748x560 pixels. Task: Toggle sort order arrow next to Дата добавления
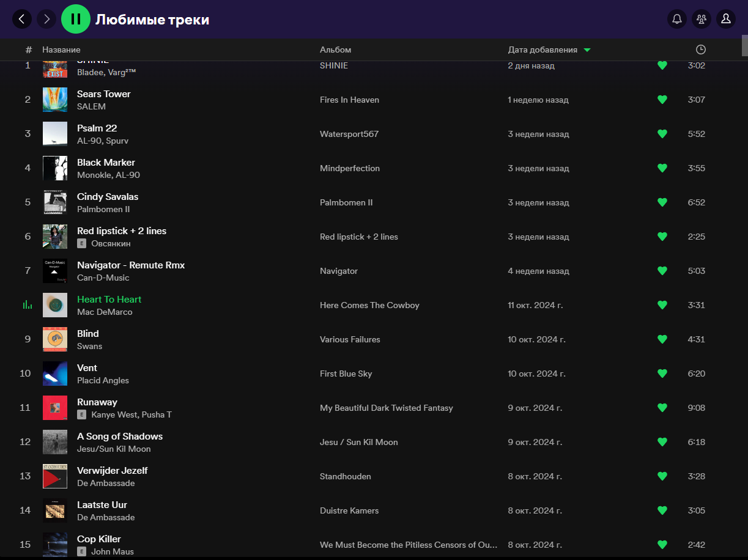click(587, 50)
